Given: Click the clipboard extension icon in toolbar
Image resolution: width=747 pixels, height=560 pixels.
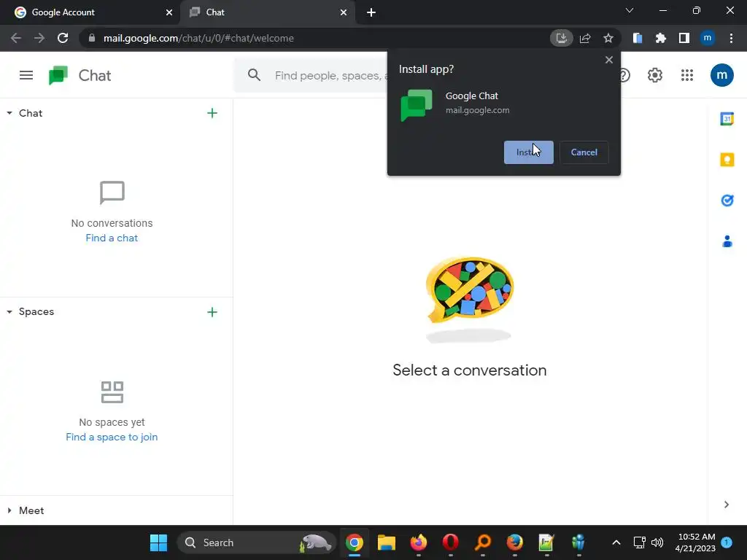Looking at the screenshot, I should click(638, 38).
